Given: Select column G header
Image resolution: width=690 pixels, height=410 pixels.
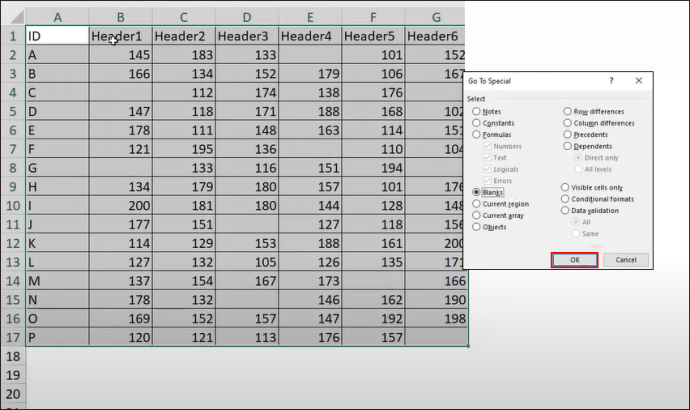Looking at the screenshot, I should coord(436,17).
